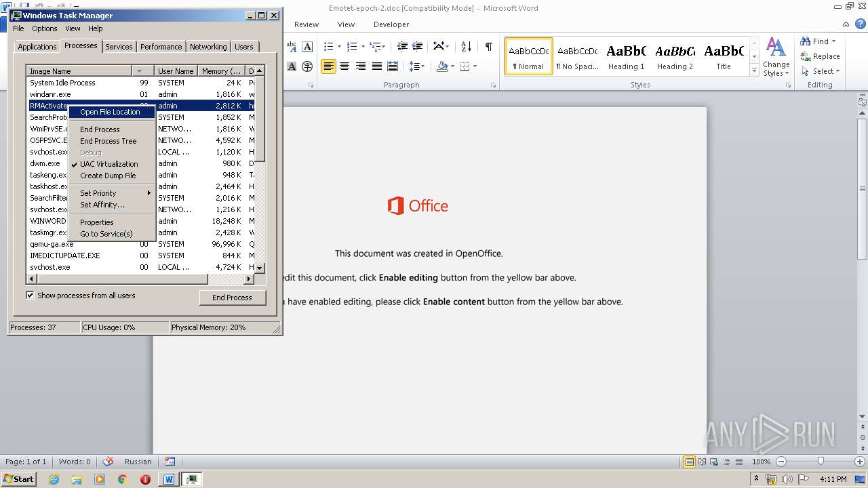Increase paragraph indent in Word
868x488 pixels.
coord(418,46)
